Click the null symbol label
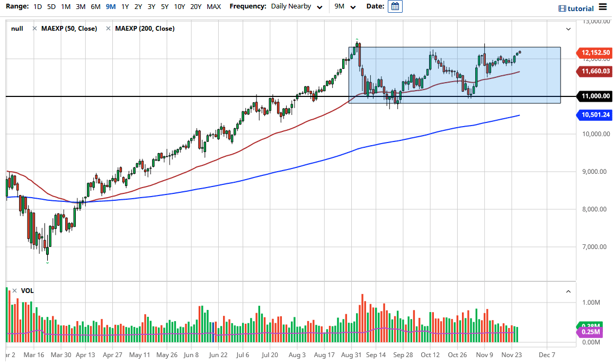The width and height of the screenshot is (614, 364). click(16, 28)
